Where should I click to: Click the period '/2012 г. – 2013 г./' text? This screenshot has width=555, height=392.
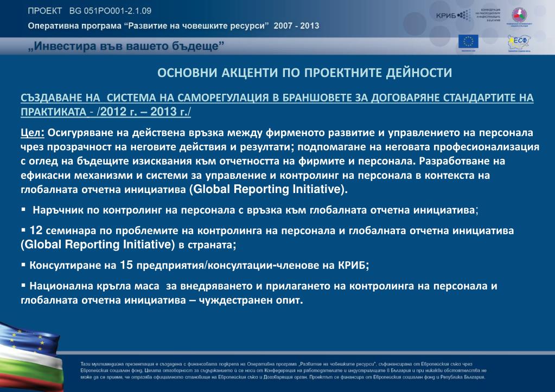pyautogui.click(x=144, y=112)
